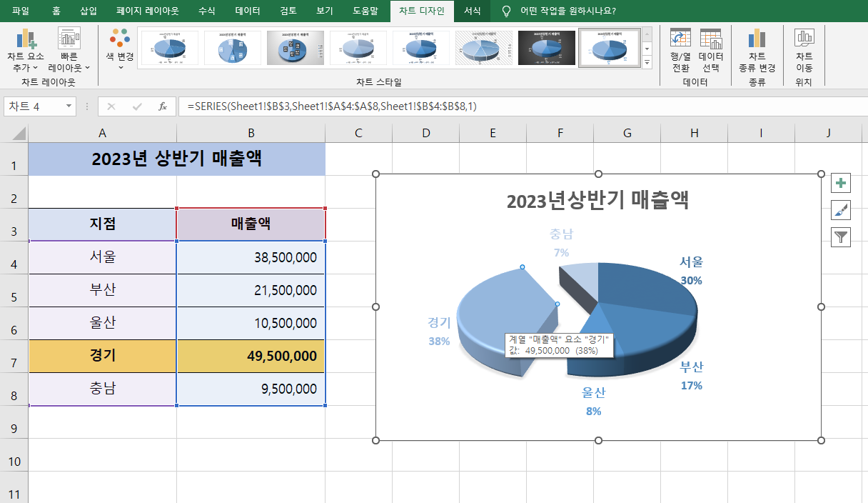868x503 pixels.
Task: Select the 지점 header cell
Action: click(x=103, y=224)
